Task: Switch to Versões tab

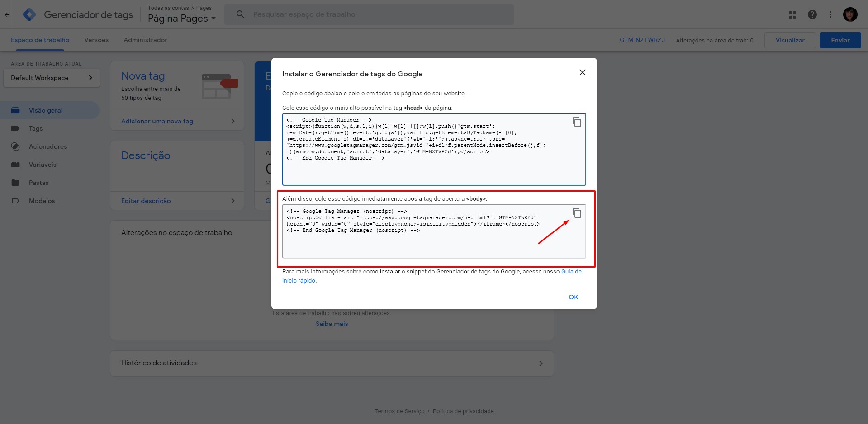Action: click(x=96, y=40)
